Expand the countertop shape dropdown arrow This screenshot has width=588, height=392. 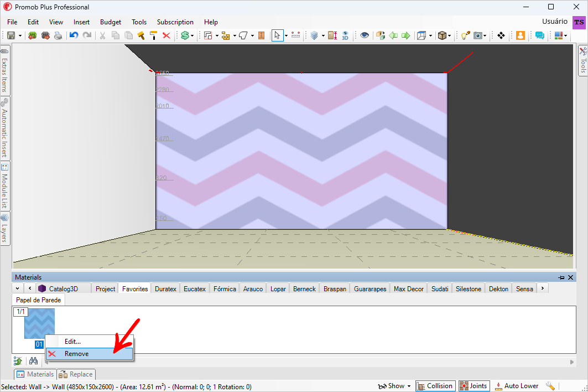252,35
